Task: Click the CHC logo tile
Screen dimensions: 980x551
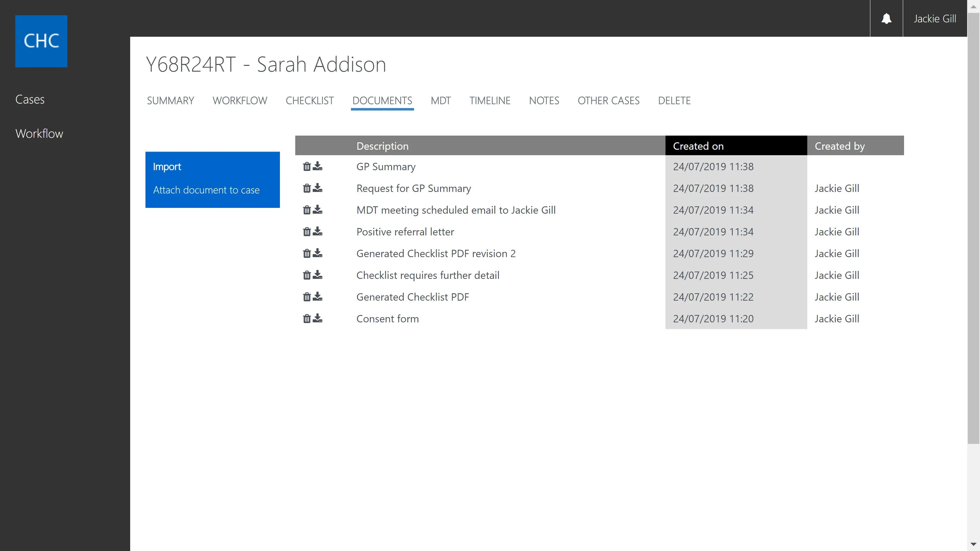Action: (x=41, y=41)
